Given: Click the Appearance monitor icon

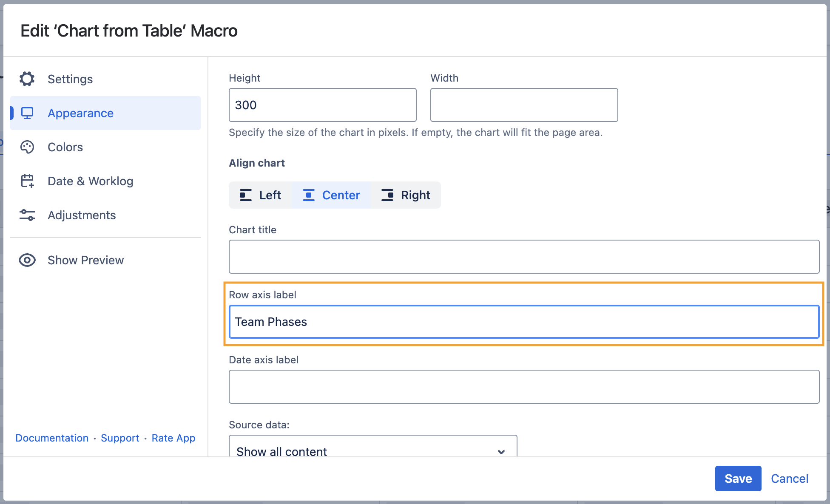Looking at the screenshot, I should point(27,113).
